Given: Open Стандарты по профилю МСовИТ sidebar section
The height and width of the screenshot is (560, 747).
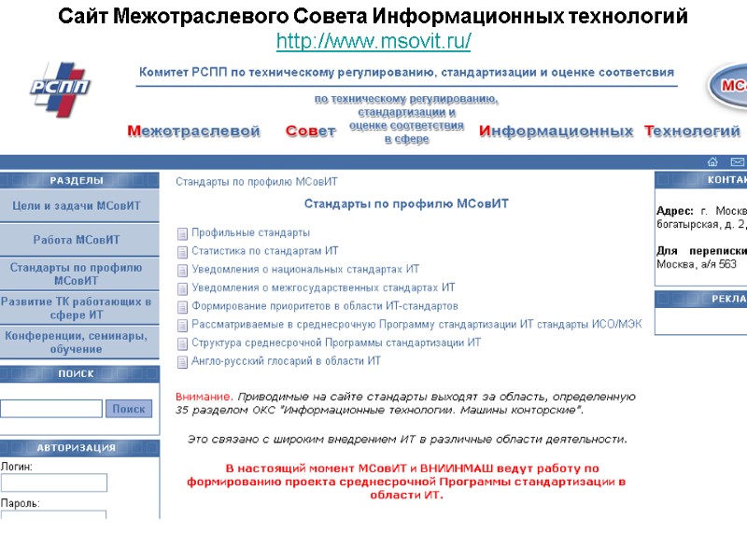Looking at the screenshot, I should pyautogui.click(x=79, y=273).
